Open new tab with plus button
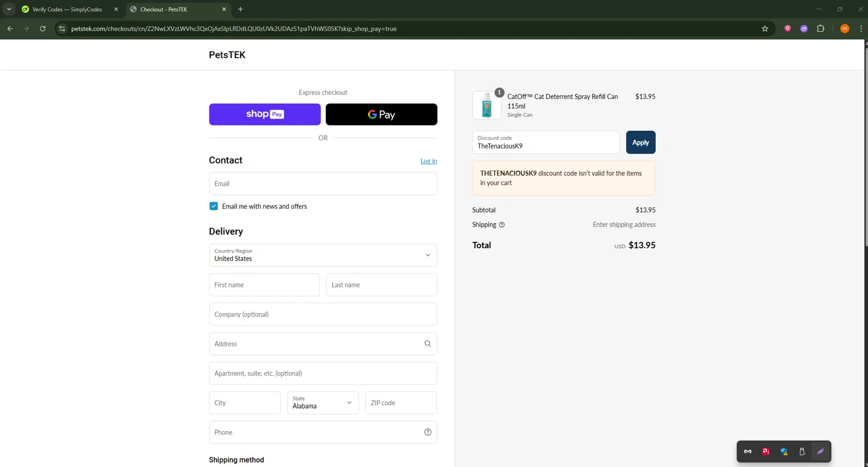 [x=241, y=9]
